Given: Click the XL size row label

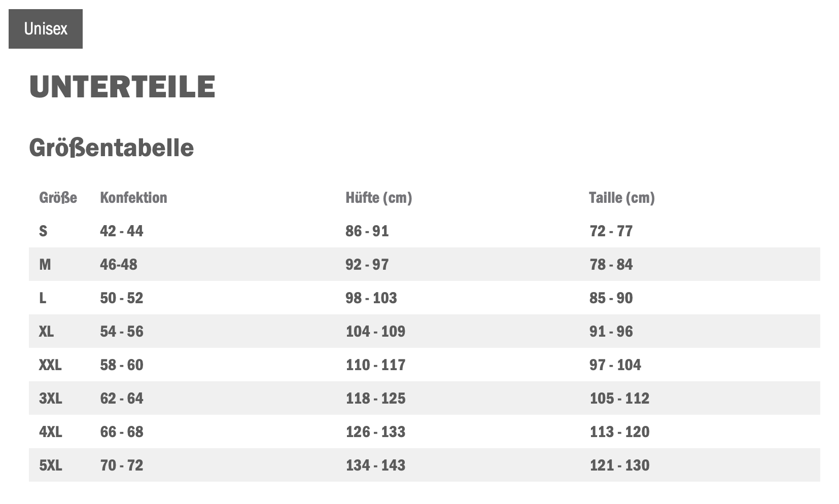Looking at the screenshot, I should click(x=46, y=332).
